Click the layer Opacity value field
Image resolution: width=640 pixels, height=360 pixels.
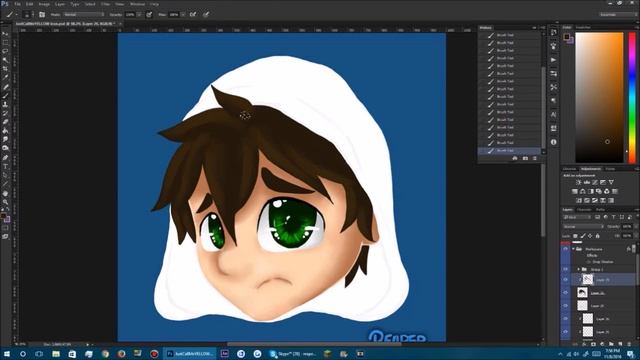point(627,227)
